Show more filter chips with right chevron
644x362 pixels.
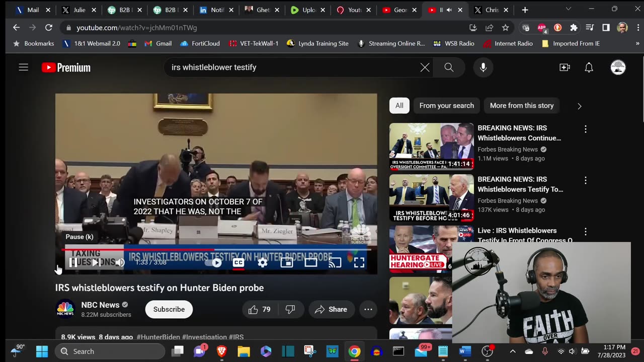point(579,106)
